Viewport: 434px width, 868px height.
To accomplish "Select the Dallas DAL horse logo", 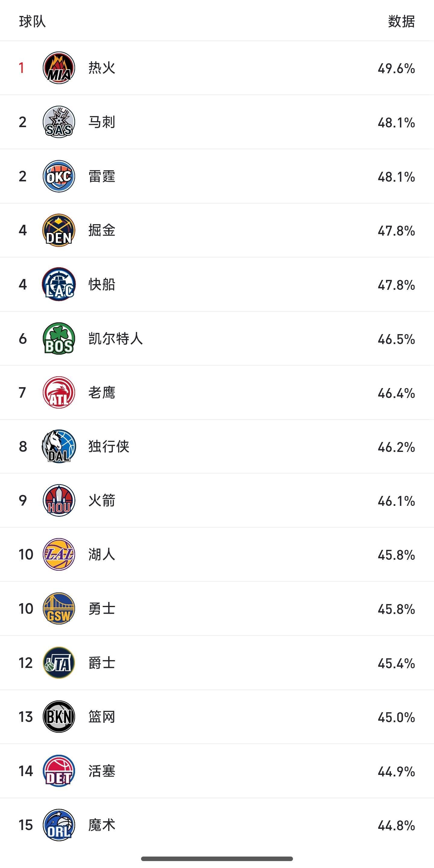I will point(59,447).
